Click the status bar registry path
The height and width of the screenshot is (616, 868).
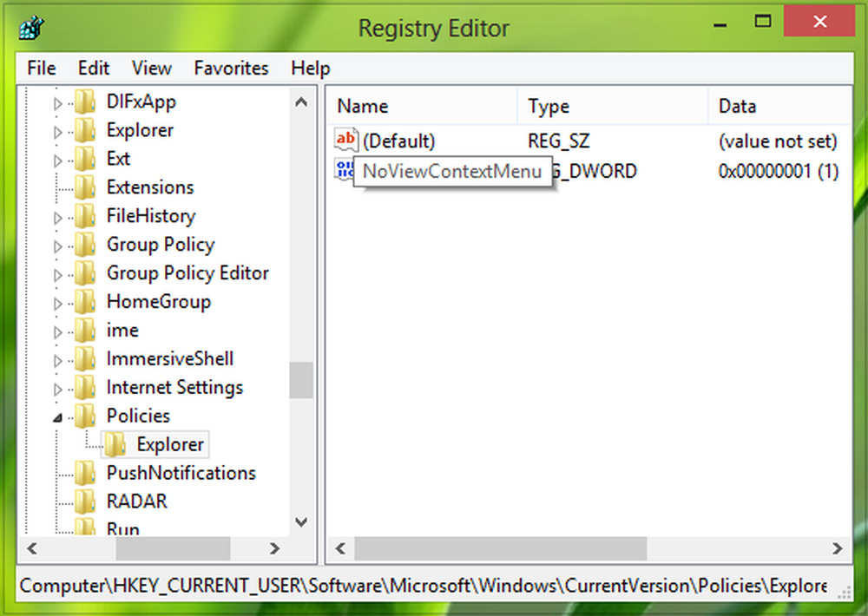click(x=423, y=586)
